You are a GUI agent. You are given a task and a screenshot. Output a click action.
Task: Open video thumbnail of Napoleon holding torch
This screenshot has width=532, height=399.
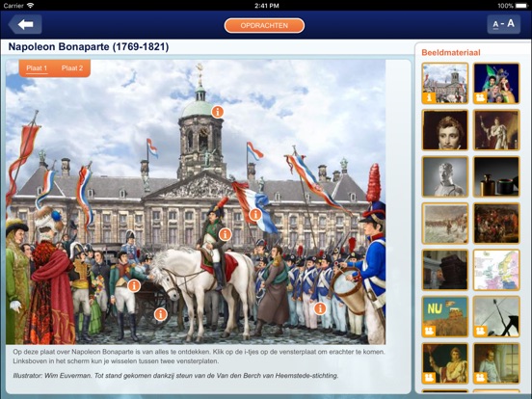(445, 363)
